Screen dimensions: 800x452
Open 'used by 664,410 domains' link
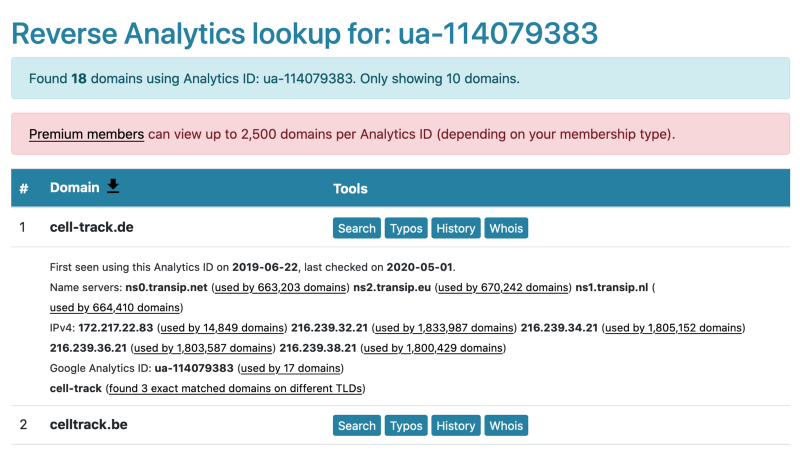(x=115, y=308)
